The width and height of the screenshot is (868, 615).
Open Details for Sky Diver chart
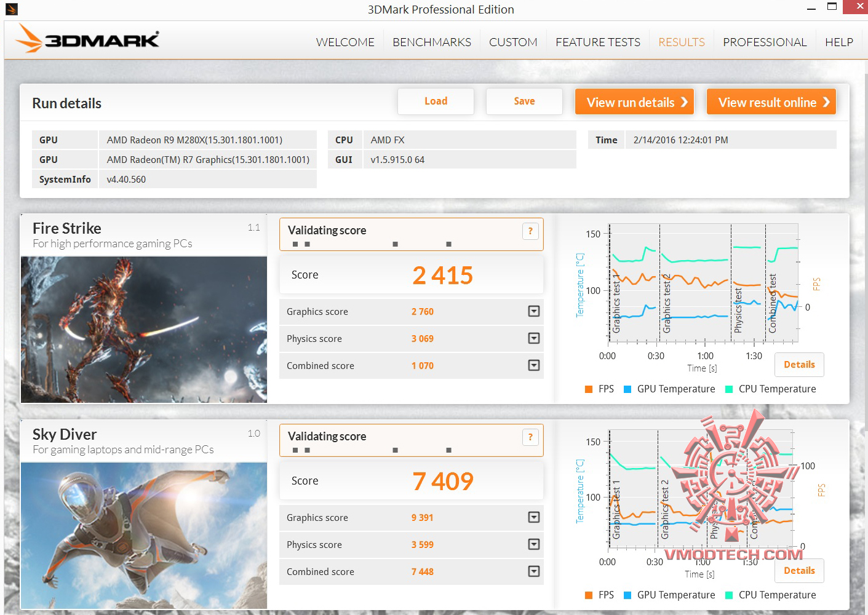click(x=799, y=571)
